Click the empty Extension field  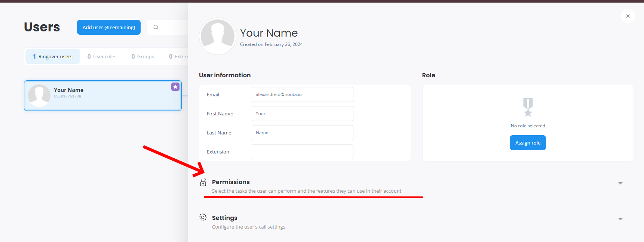[302, 152]
